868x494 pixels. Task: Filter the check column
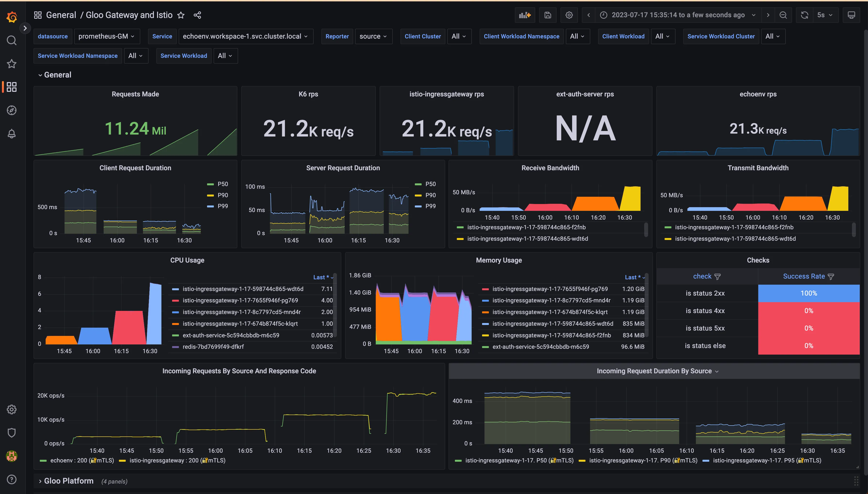click(x=718, y=277)
